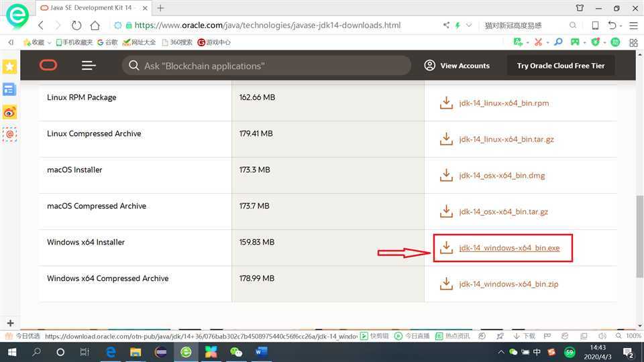Expand the screenshot tool dropdown arrow

coord(547,43)
